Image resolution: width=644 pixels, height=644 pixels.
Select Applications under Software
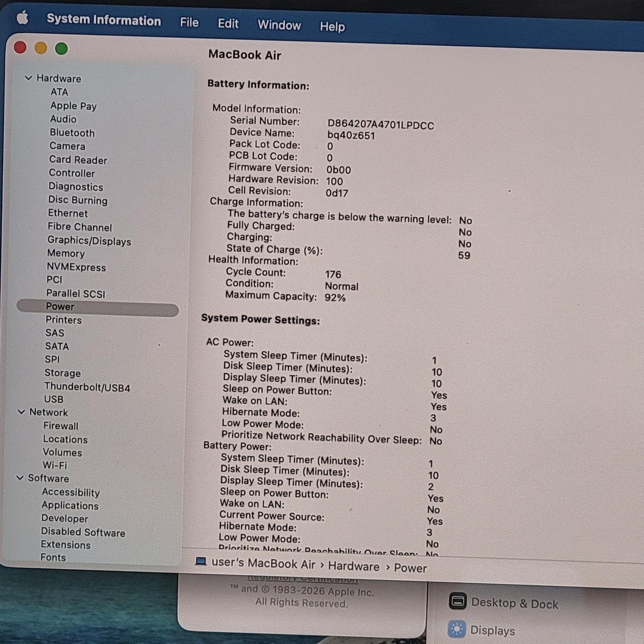70,505
